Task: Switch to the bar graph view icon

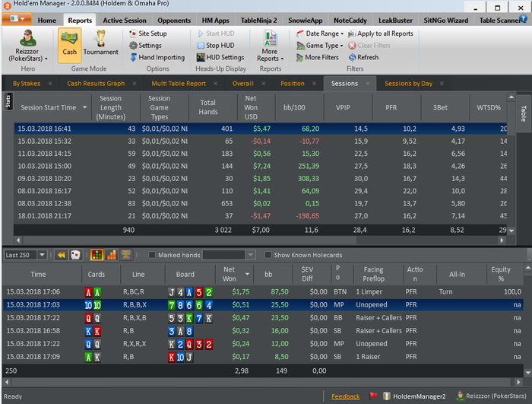Action: (x=111, y=255)
